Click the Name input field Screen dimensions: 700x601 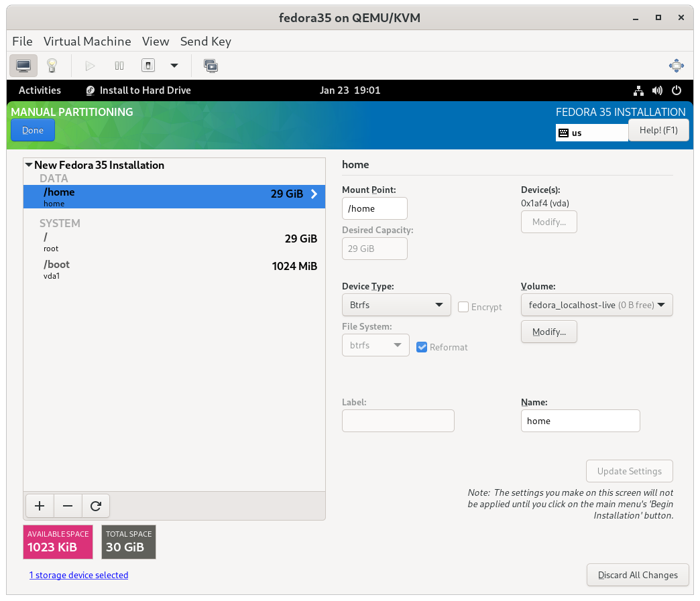point(581,421)
